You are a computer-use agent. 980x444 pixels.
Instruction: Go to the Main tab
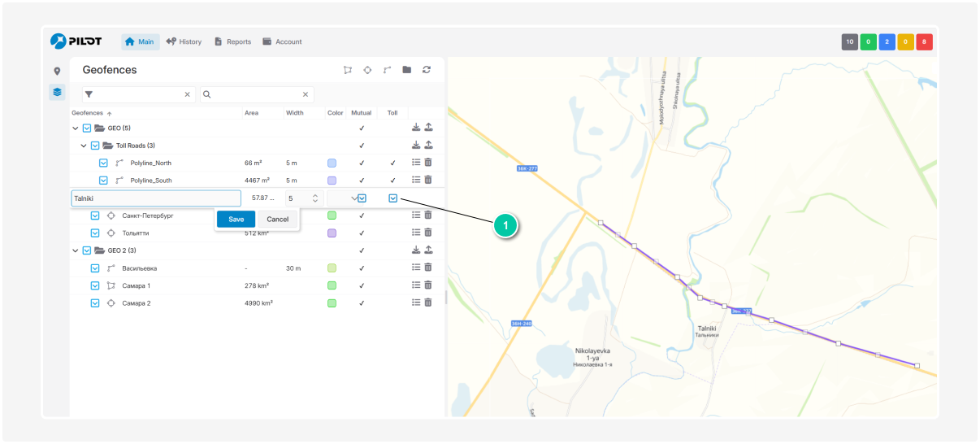tap(140, 41)
